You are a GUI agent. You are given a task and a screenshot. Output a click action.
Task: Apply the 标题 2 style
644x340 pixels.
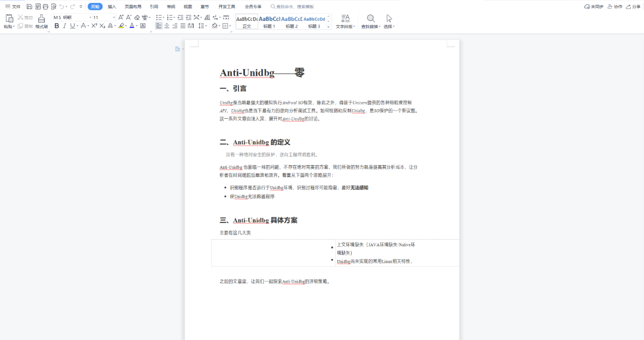(x=292, y=21)
